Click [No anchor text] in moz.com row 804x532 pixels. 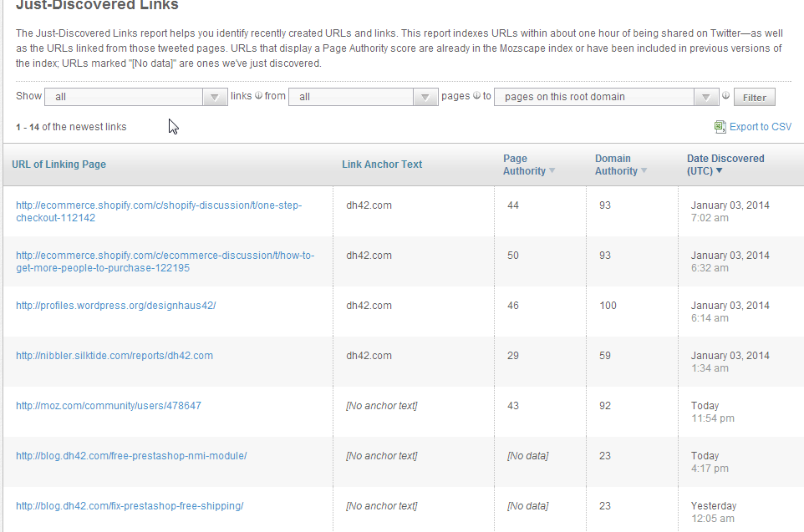point(381,406)
